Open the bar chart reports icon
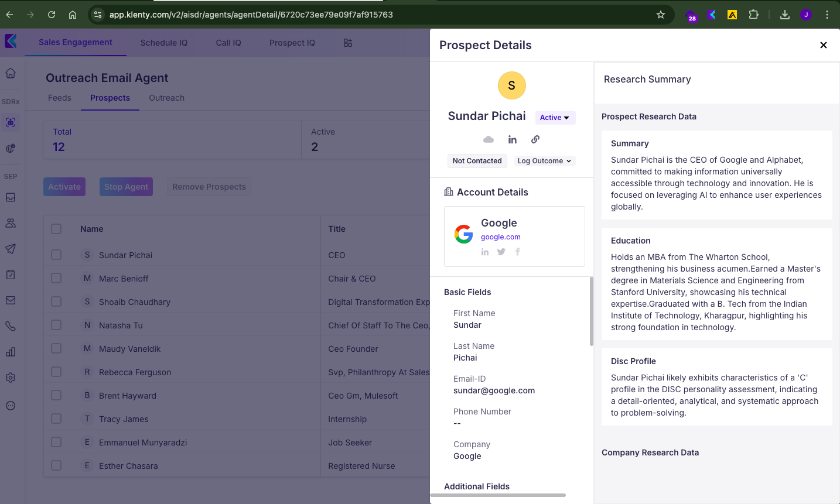Screen dimensions: 840x504 [11, 352]
